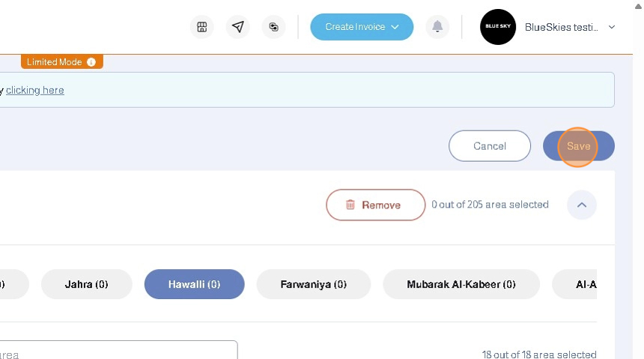
Task: Open notifications bell
Action: (437, 27)
